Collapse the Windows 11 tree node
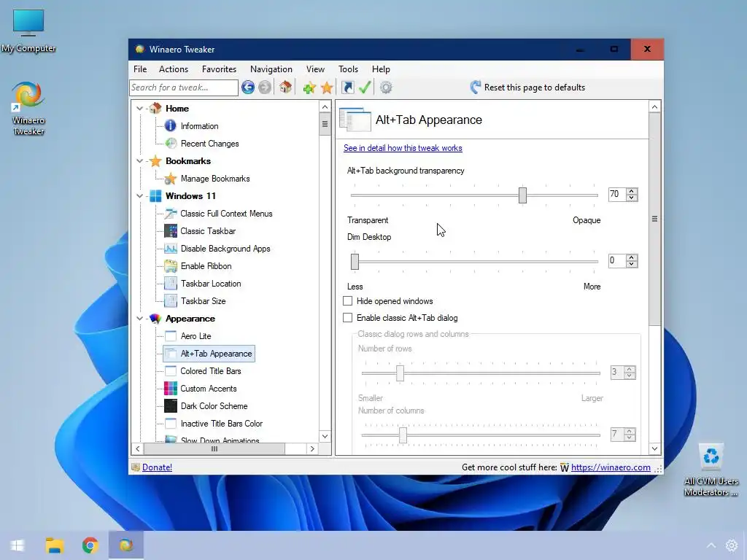The image size is (747, 560). tap(139, 196)
